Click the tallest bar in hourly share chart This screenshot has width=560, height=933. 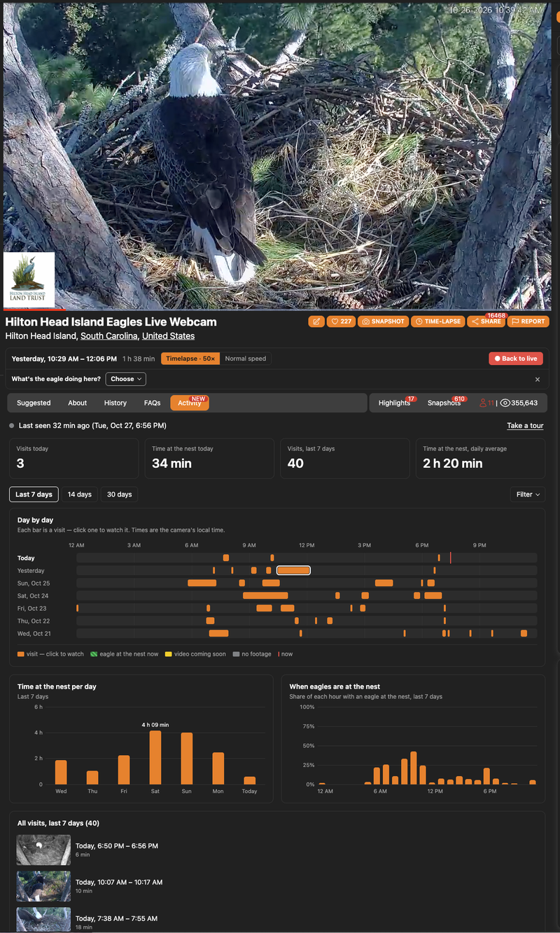point(414,768)
